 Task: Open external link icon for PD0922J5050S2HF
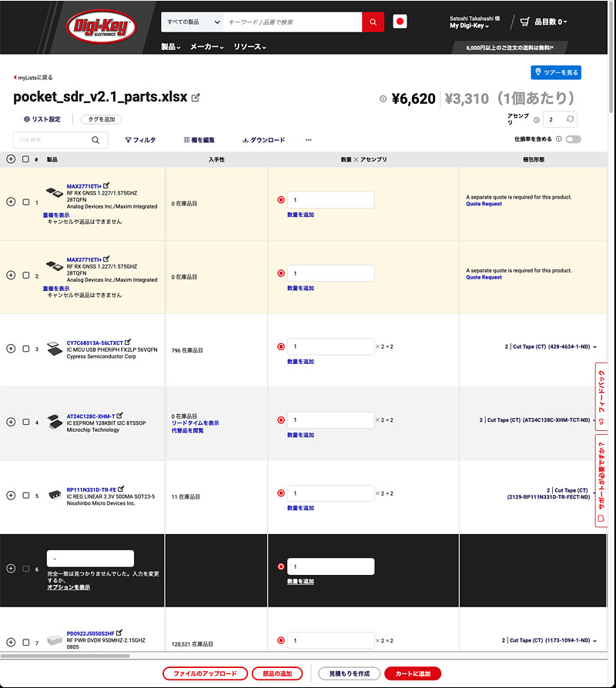(x=119, y=633)
